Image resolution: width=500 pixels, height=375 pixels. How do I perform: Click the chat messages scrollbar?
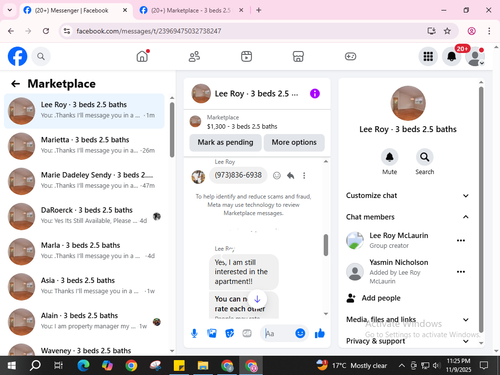[326, 245]
